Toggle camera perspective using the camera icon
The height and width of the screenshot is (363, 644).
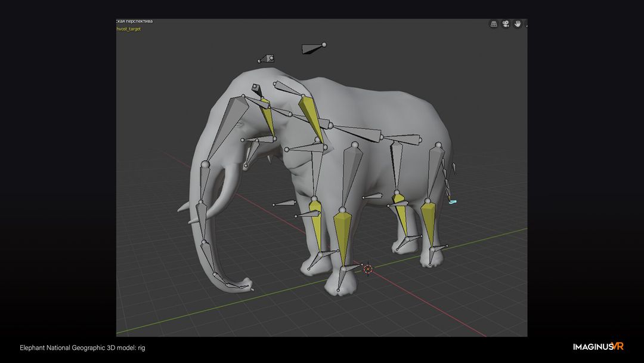[506, 24]
